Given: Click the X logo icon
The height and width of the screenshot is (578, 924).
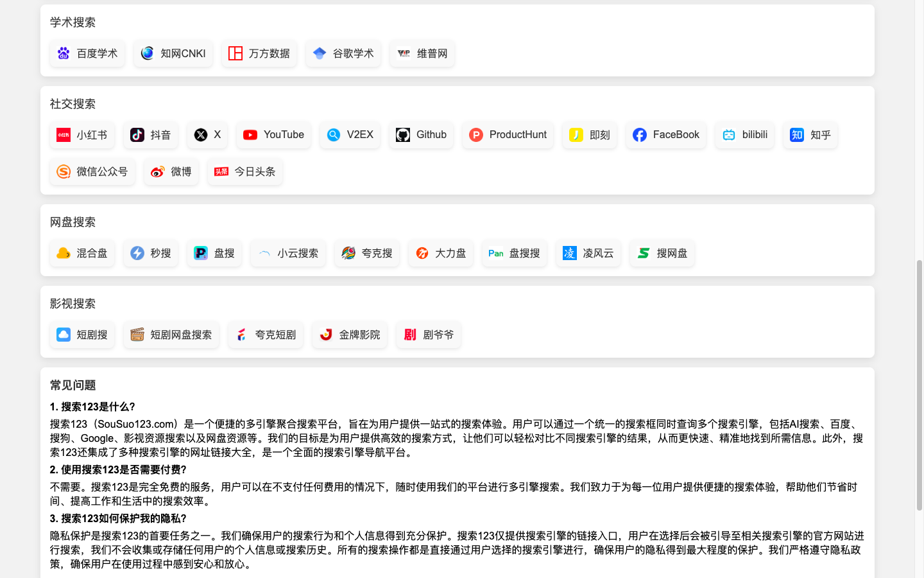Looking at the screenshot, I should pos(201,135).
